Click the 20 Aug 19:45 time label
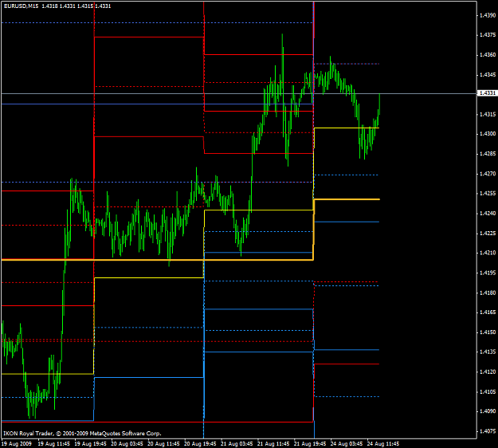The width and height of the screenshot is (498, 448). coord(200,443)
